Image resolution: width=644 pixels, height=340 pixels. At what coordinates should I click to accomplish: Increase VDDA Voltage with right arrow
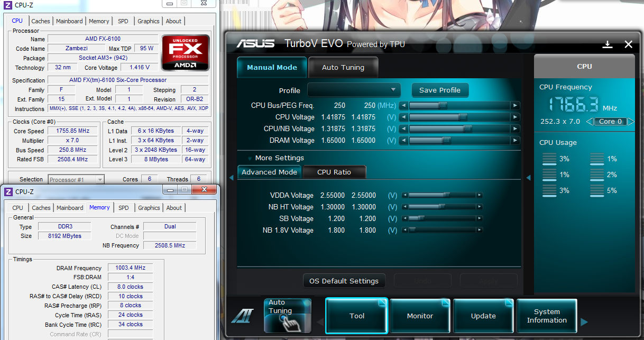click(480, 196)
